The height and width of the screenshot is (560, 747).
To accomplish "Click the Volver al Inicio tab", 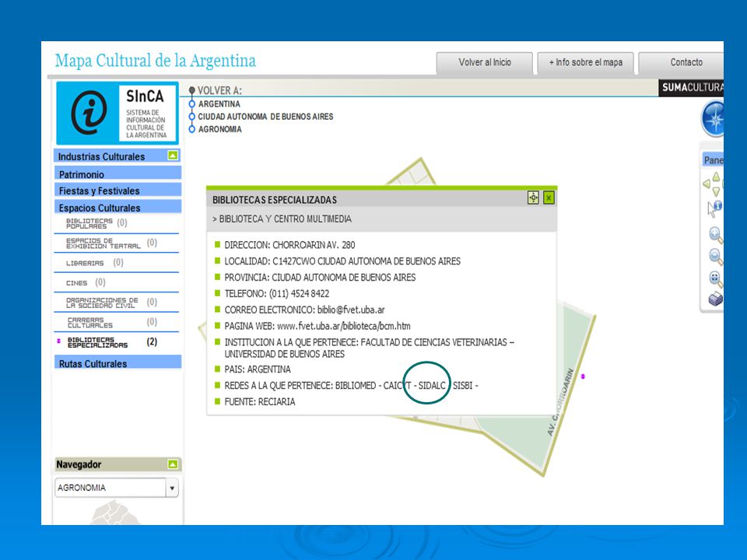I will point(485,63).
